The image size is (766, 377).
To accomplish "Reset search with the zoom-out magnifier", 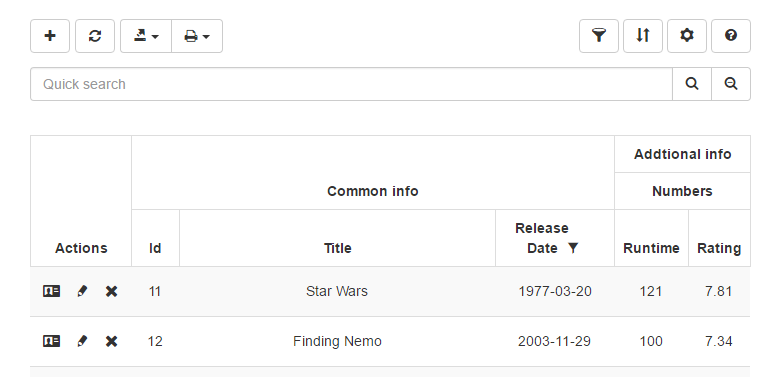I will pyautogui.click(x=731, y=84).
